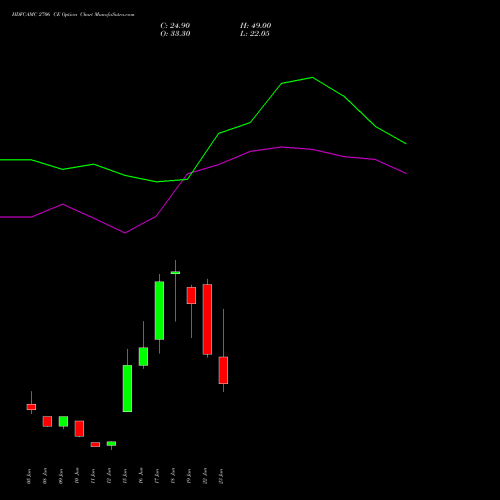This screenshot has width=500, height=500.
Task: Click the first red candlestick above 05 Jan
Action: (31, 407)
